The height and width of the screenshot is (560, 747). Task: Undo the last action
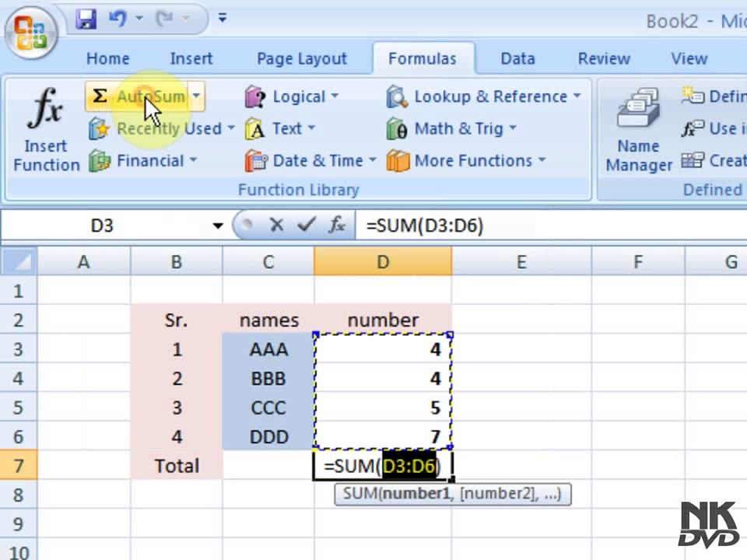[x=117, y=19]
